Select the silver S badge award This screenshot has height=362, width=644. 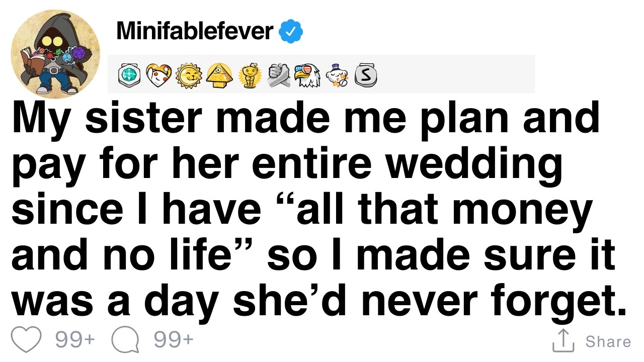[x=366, y=76]
